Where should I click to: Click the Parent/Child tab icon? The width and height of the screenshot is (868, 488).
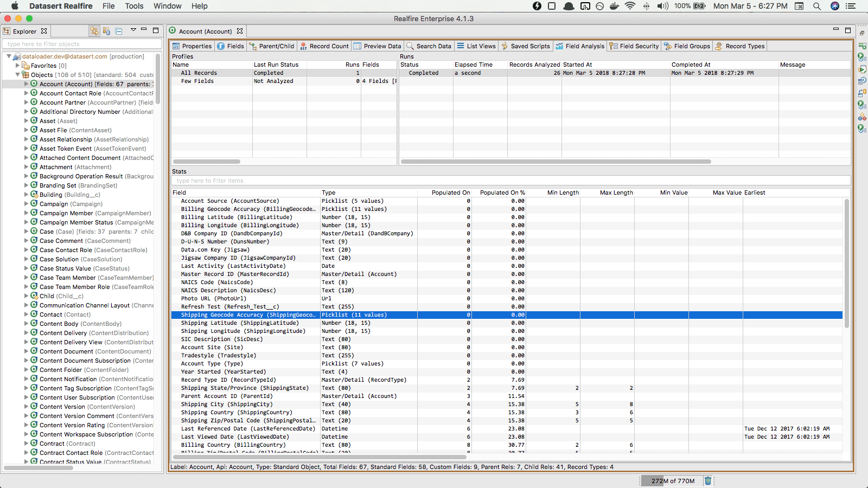click(253, 46)
